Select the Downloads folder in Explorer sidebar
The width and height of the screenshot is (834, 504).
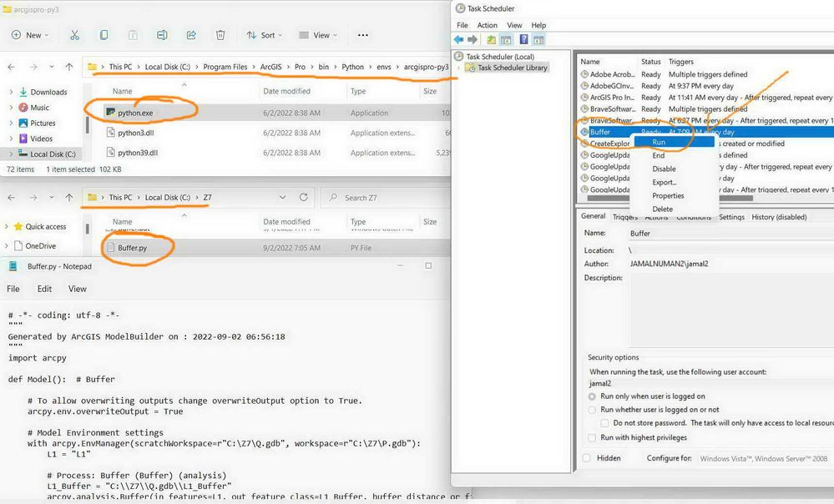pyautogui.click(x=48, y=92)
